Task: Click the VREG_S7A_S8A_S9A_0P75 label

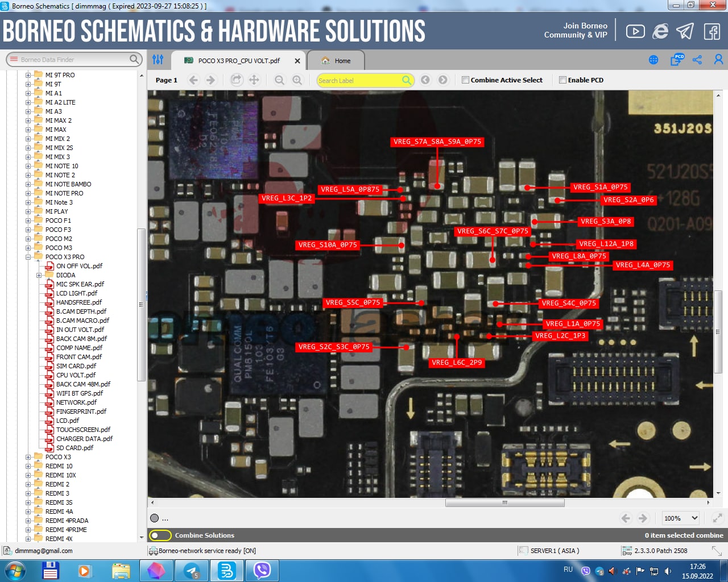Action: point(437,142)
